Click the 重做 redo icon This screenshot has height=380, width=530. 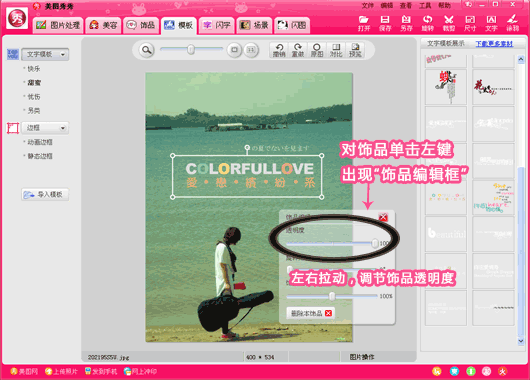click(298, 50)
